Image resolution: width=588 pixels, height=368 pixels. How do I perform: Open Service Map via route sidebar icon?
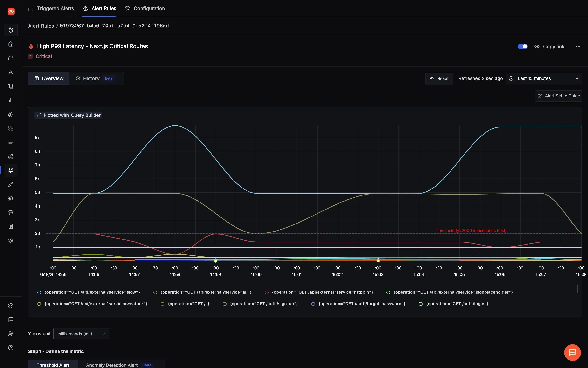point(11,212)
